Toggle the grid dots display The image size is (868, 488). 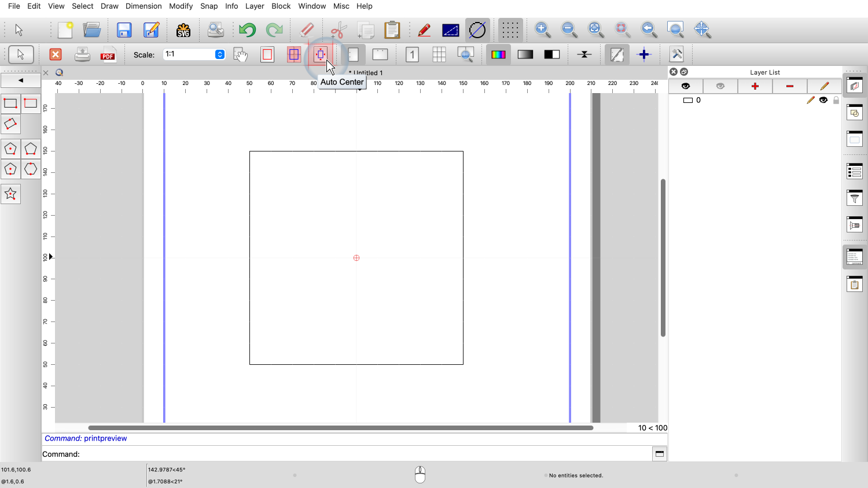pyautogui.click(x=510, y=30)
